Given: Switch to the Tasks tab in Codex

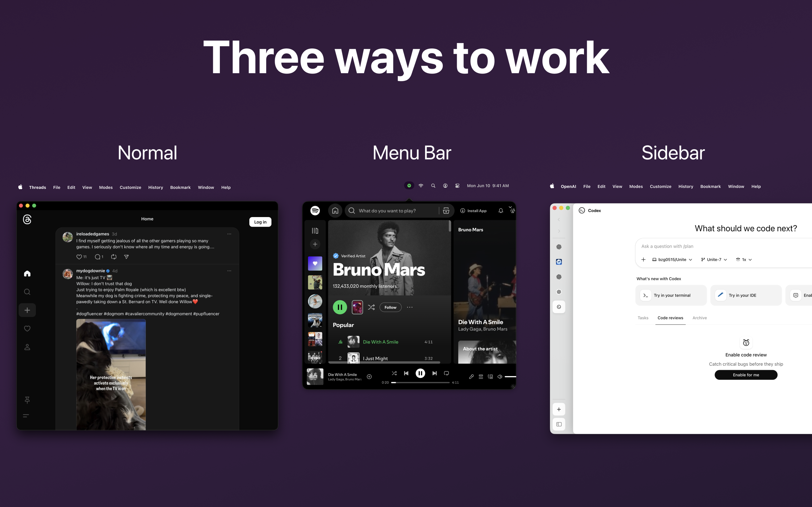Looking at the screenshot, I should coord(643,318).
